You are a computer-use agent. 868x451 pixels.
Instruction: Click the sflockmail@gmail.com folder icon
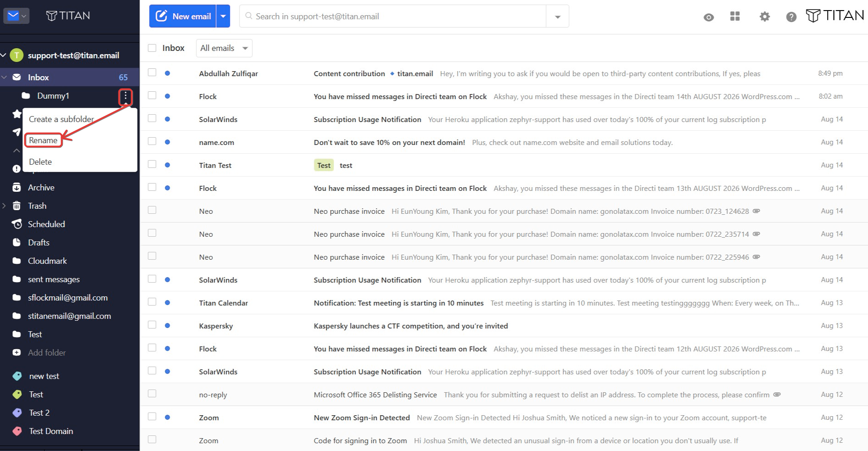(17, 297)
